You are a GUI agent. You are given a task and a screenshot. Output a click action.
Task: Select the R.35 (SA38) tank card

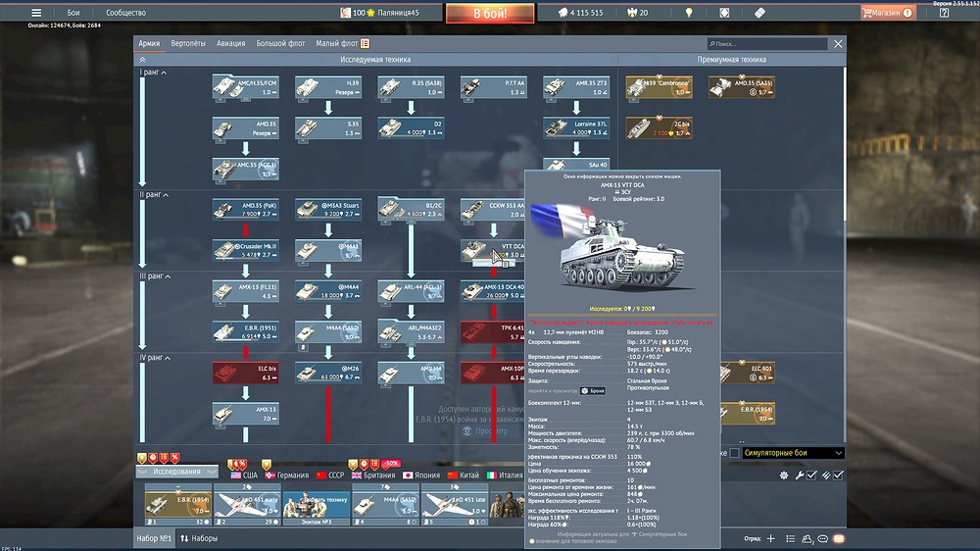[x=411, y=87]
